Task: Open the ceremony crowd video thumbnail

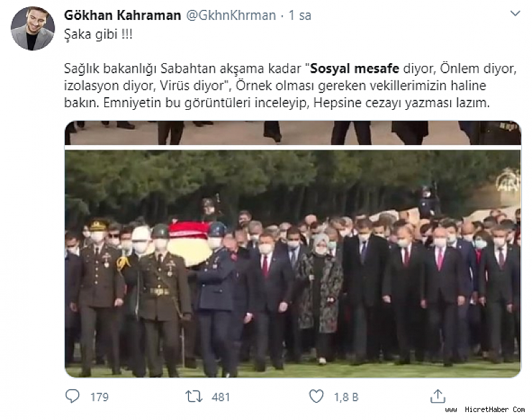Action: 293,264
